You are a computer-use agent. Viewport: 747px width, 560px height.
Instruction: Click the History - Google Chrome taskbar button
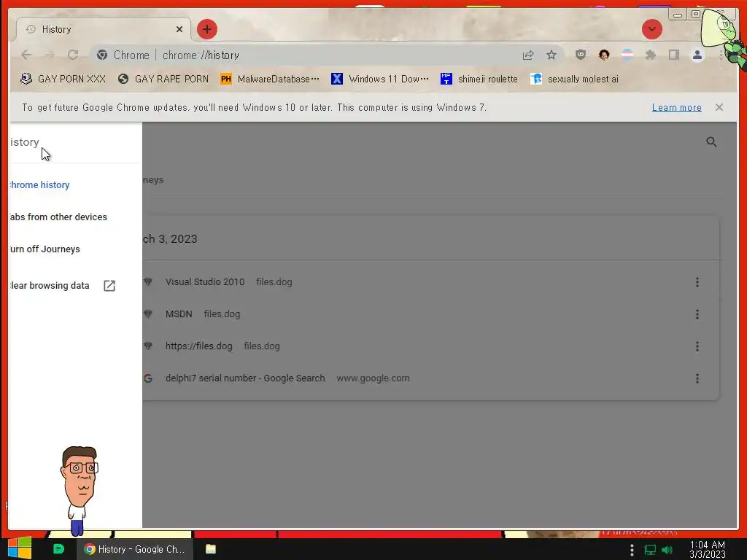(x=134, y=549)
